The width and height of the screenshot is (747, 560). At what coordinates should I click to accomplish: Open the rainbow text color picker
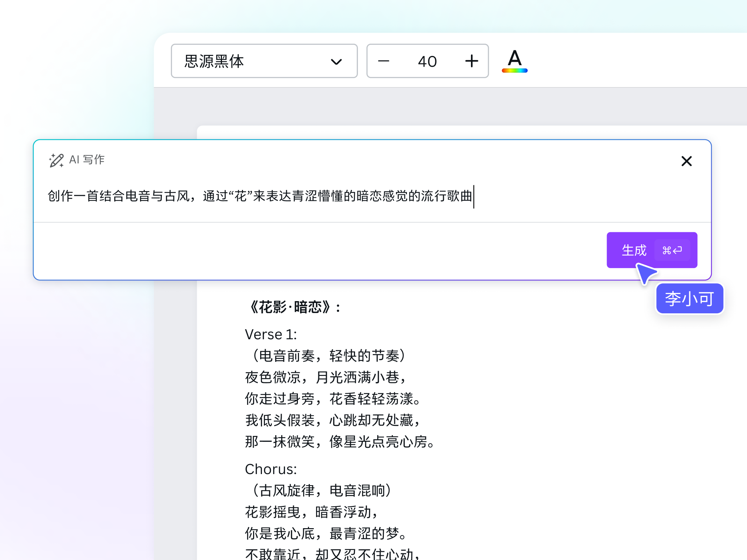tap(514, 61)
